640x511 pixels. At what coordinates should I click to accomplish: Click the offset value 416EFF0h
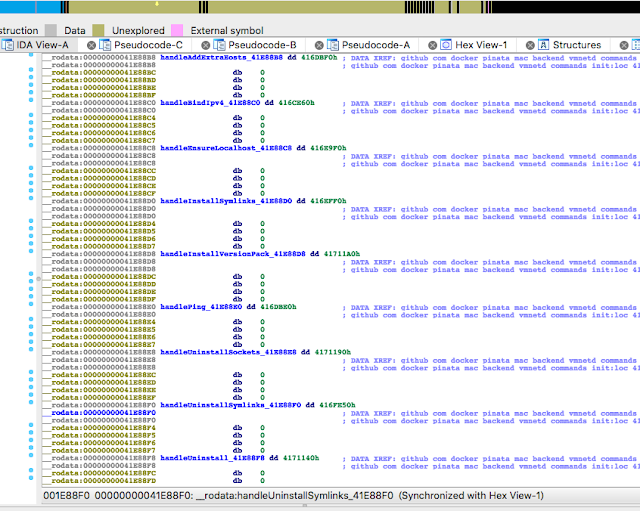[328, 201]
